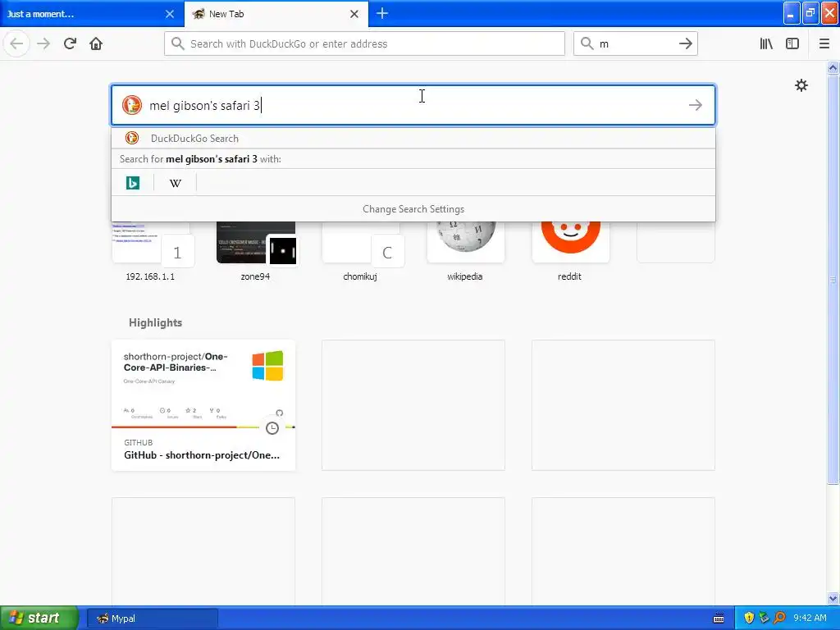Open the hamburger application menu
Image resolution: width=840 pixels, height=630 pixels.
coord(824,43)
